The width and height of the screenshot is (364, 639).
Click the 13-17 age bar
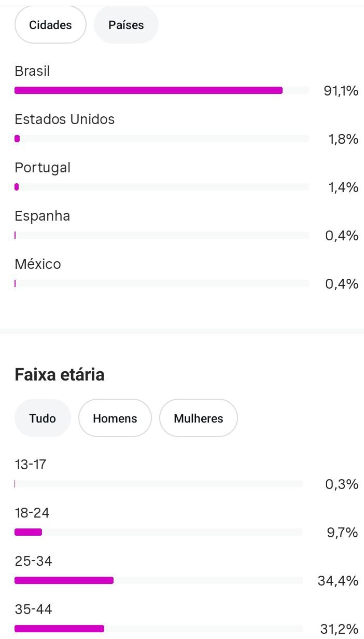[x=159, y=484]
